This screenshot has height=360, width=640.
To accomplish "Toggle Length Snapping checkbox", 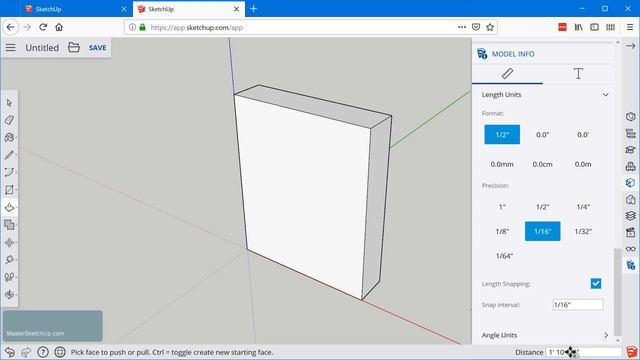I will [596, 283].
